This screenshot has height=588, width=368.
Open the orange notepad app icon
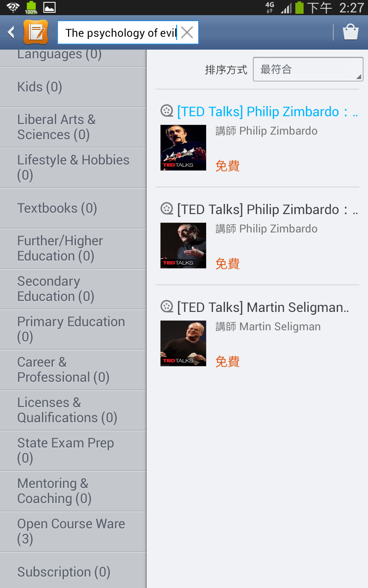coord(35,32)
